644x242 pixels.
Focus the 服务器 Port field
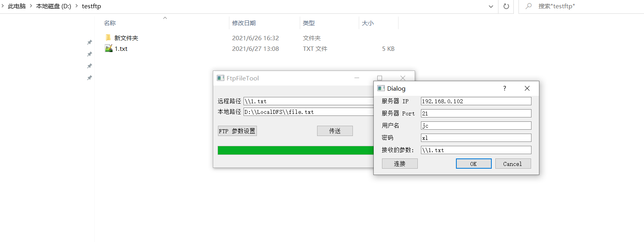tap(476, 114)
